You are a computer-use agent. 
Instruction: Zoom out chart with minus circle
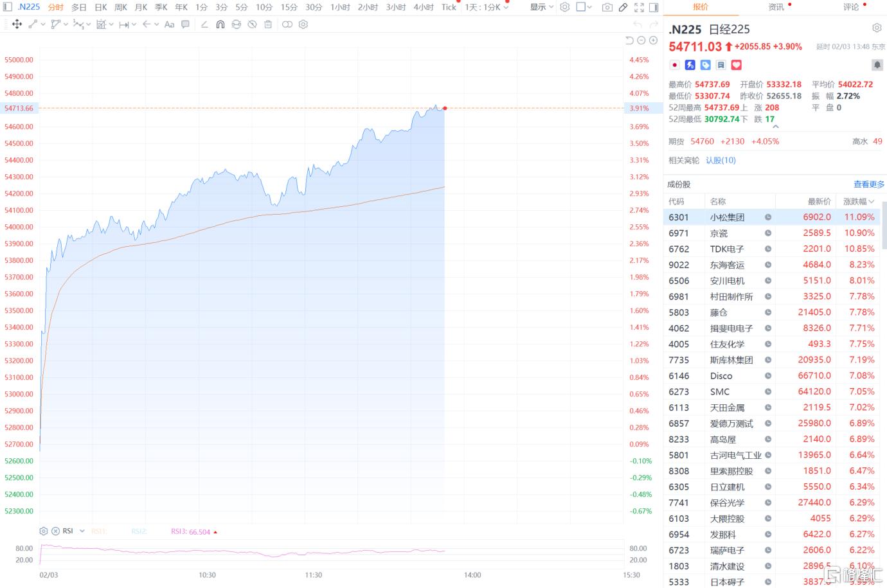tap(641, 40)
